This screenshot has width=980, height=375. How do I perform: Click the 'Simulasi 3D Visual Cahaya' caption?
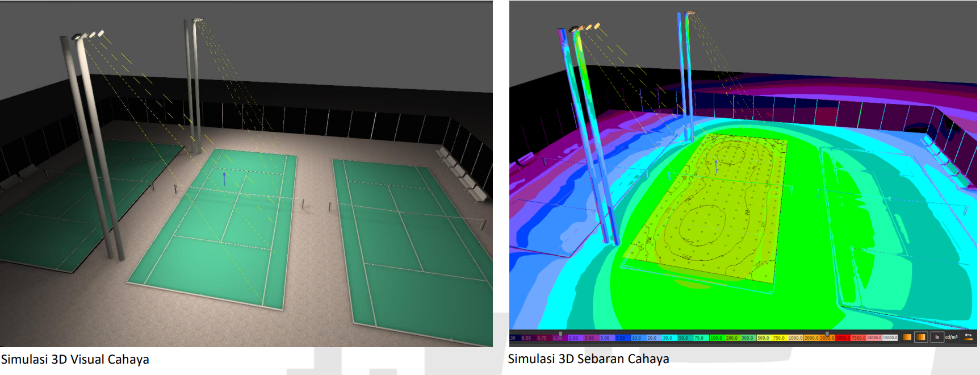click(75, 360)
